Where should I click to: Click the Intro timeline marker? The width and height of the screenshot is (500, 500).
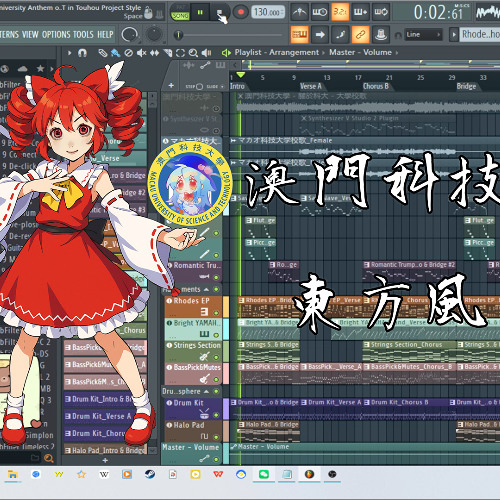237,86
